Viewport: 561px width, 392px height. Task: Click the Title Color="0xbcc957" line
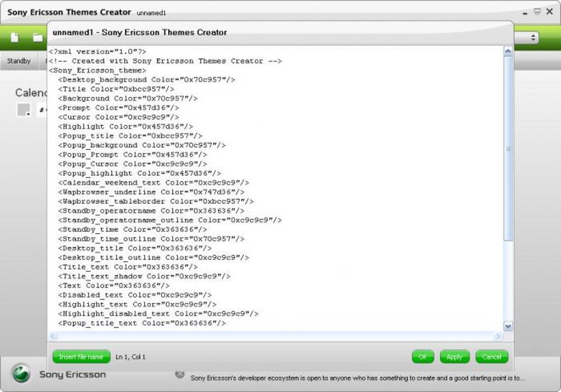[116, 89]
